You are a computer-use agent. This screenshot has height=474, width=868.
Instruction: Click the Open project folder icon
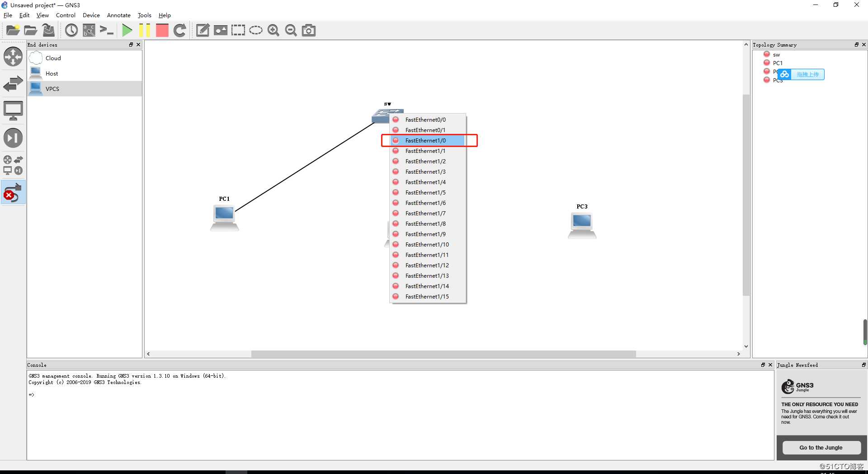coord(31,30)
